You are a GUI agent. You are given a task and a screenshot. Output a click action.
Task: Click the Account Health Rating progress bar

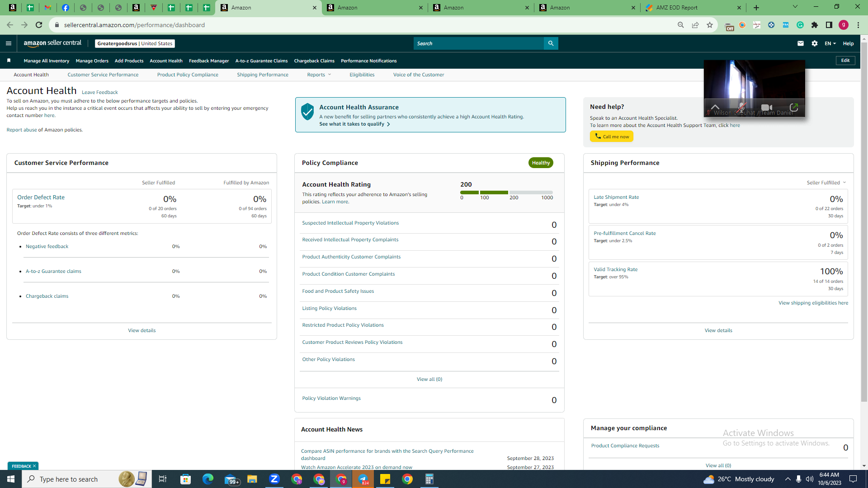[x=506, y=192]
